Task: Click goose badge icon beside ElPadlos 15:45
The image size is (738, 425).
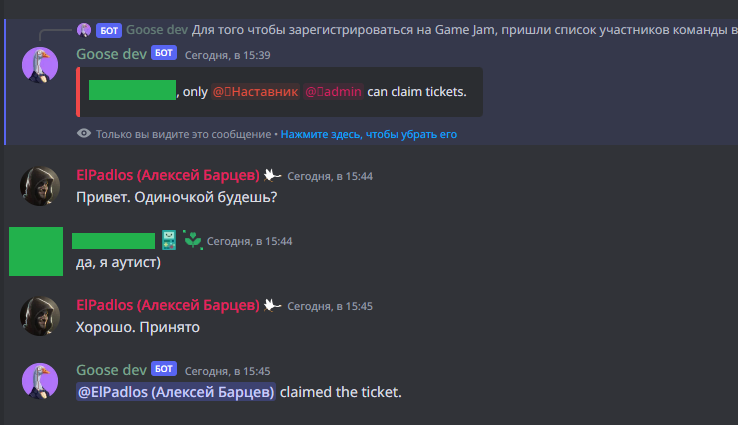Action: (x=272, y=305)
